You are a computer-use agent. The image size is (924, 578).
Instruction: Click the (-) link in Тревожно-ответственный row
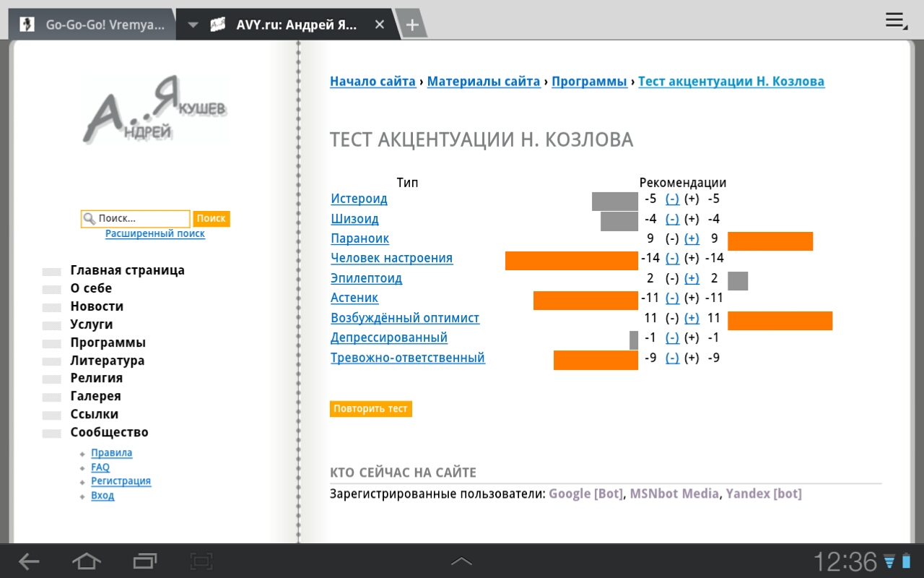[672, 358]
